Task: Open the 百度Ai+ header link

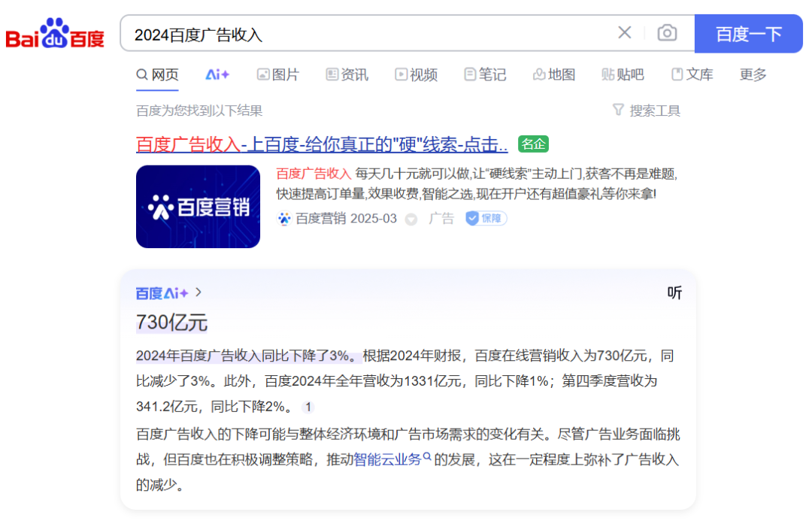Action: (162, 293)
